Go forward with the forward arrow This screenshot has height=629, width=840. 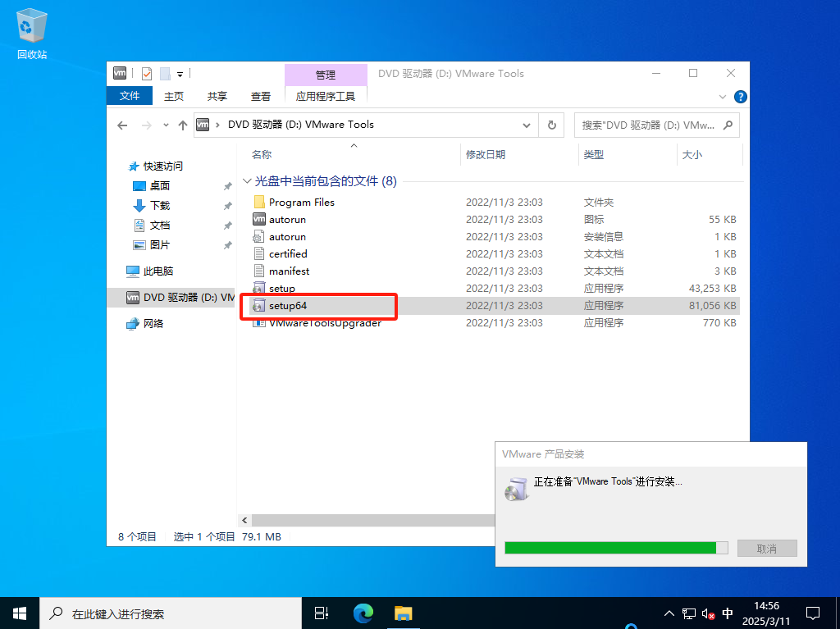(x=146, y=125)
